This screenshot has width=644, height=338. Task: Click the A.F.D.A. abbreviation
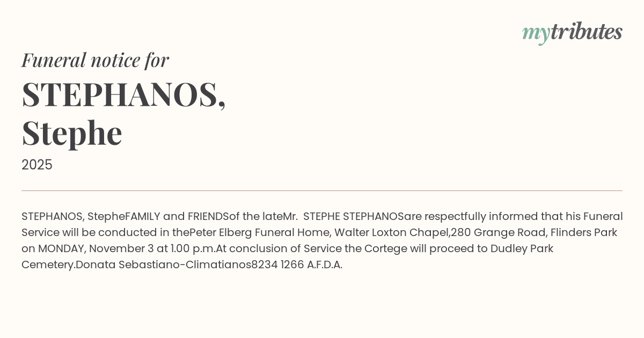325,264
